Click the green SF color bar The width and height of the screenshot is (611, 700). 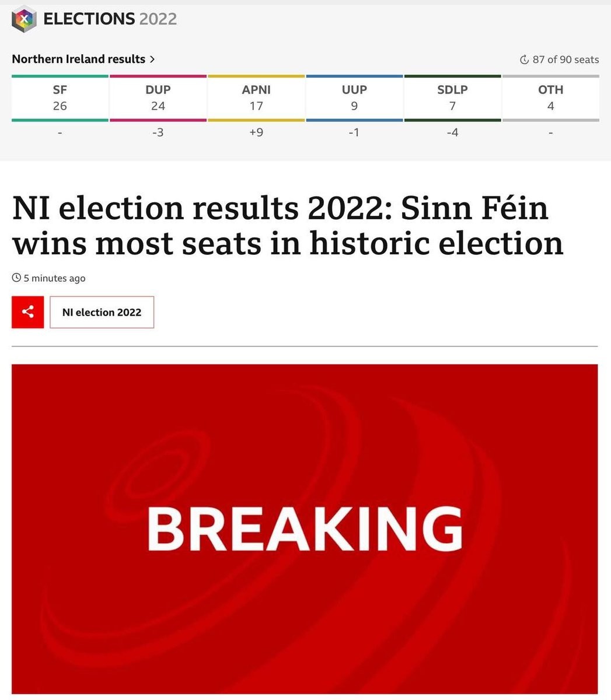60,76
